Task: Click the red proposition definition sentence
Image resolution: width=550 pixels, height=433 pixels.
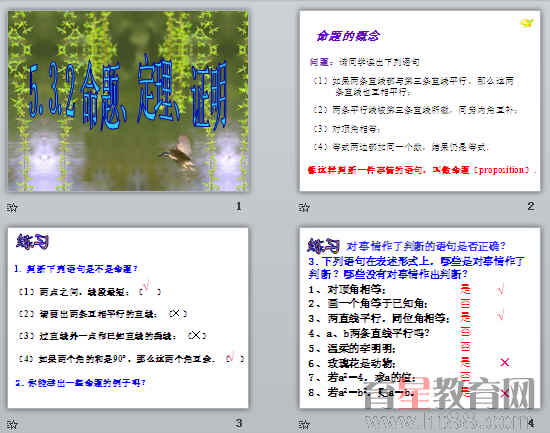Action: [421, 170]
